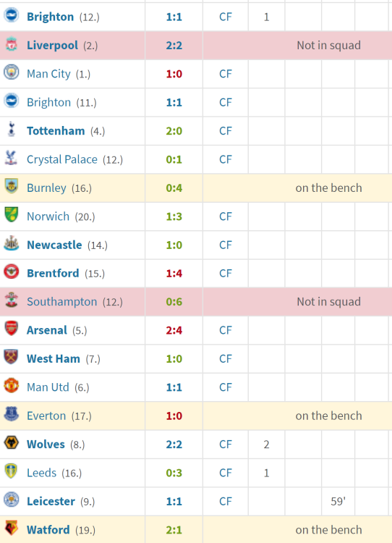
Task: Click the Arsenal cannon crest
Action: 11,328
